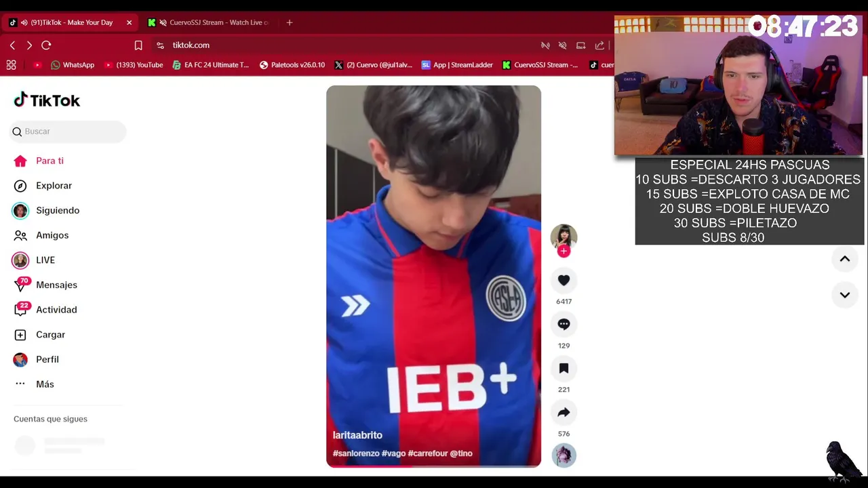Image resolution: width=868 pixels, height=488 pixels.
Task: Open the WhatsApp bookmark
Action: pyautogui.click(x=72, y=65)
